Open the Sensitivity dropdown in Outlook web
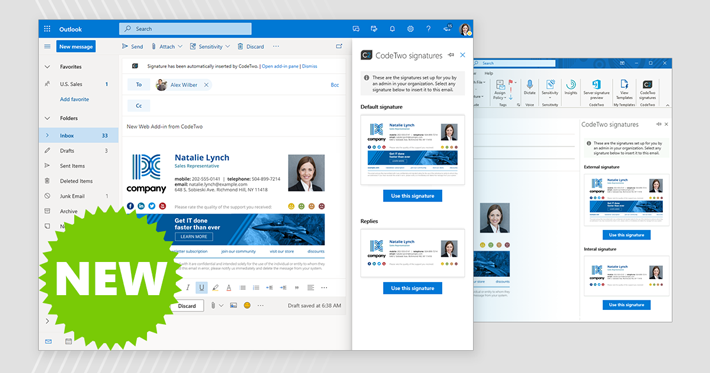The image size is (710, 373). pyautogui.click(x=210, y=46)
